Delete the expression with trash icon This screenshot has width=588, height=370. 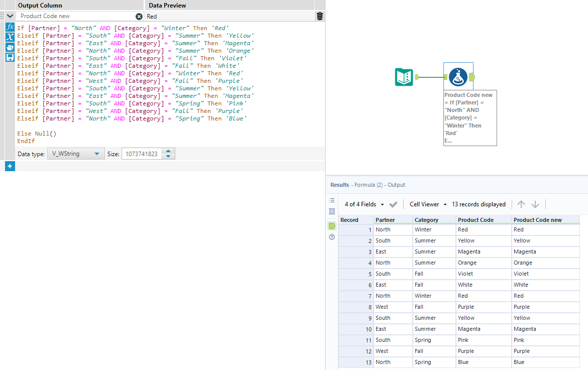click(320, 17)
